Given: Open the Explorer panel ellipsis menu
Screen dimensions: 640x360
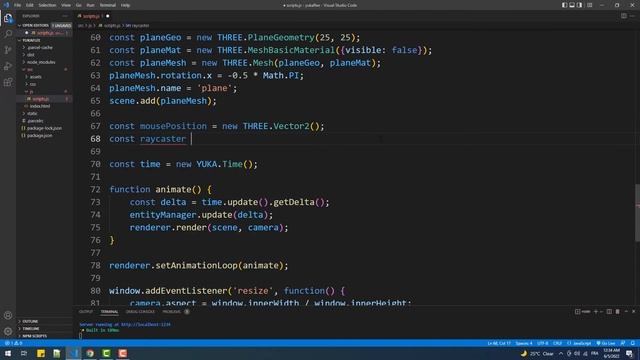Looking at the screenshot, I should click(65, 16).
